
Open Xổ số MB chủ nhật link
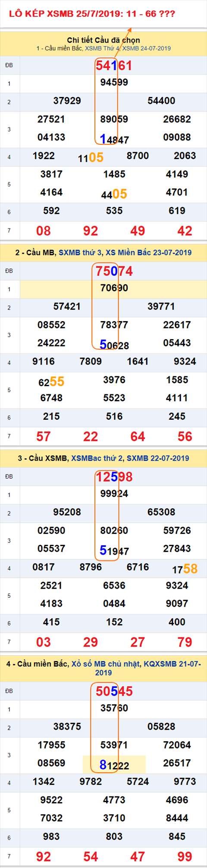[106, 664]
